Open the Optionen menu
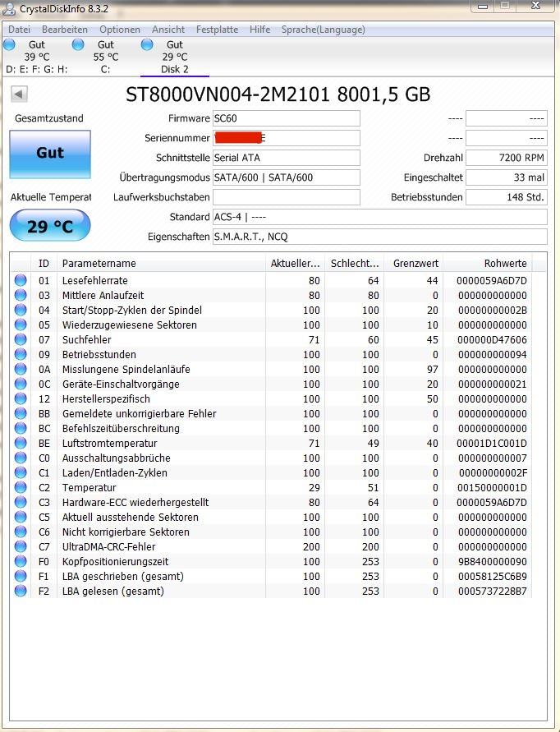 click(120, 30)
